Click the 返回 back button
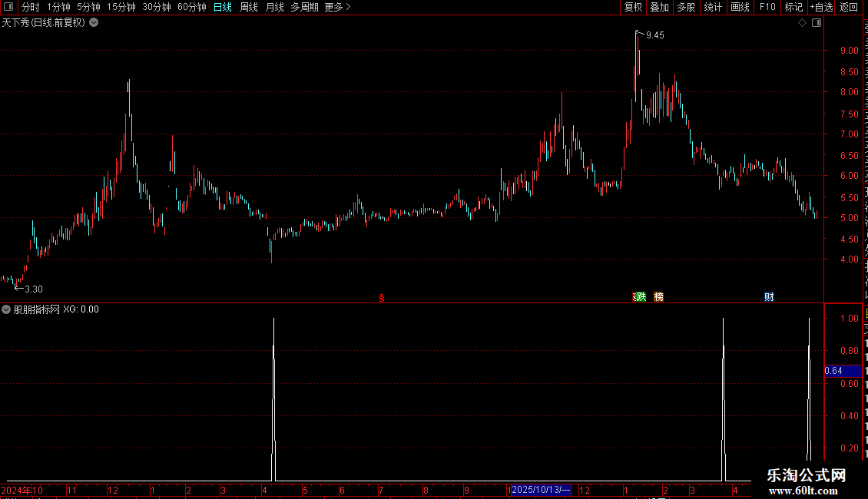Viewport: 868px width, 499px height. pos(849,7)
